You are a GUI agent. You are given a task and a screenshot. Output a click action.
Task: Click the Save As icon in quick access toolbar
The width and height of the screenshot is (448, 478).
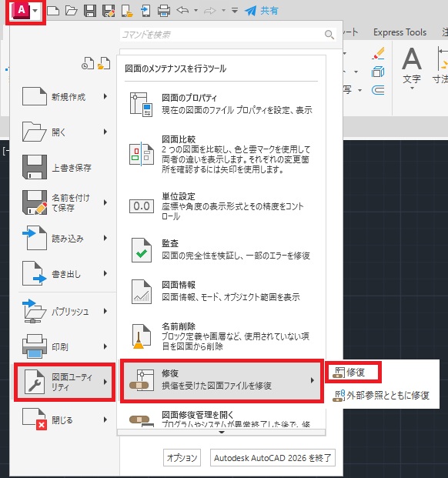(109, 11)
